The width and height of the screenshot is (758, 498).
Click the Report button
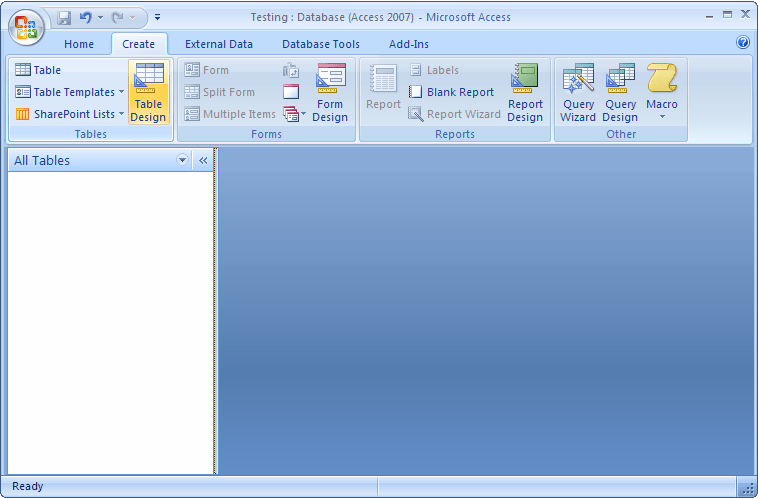click(x=383, y=88)
